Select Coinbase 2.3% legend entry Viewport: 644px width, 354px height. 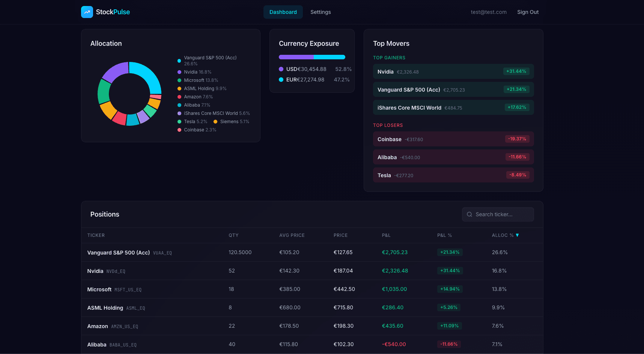click(197, 130)
